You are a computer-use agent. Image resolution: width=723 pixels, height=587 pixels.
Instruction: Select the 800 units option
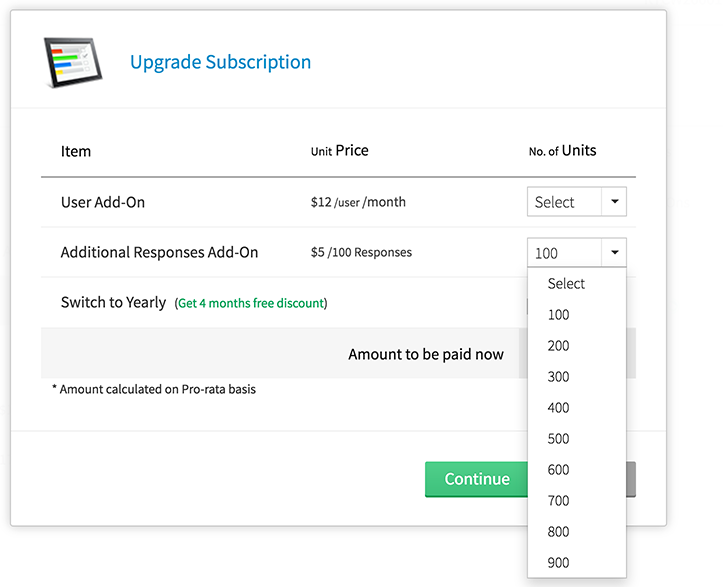point(558,532)
